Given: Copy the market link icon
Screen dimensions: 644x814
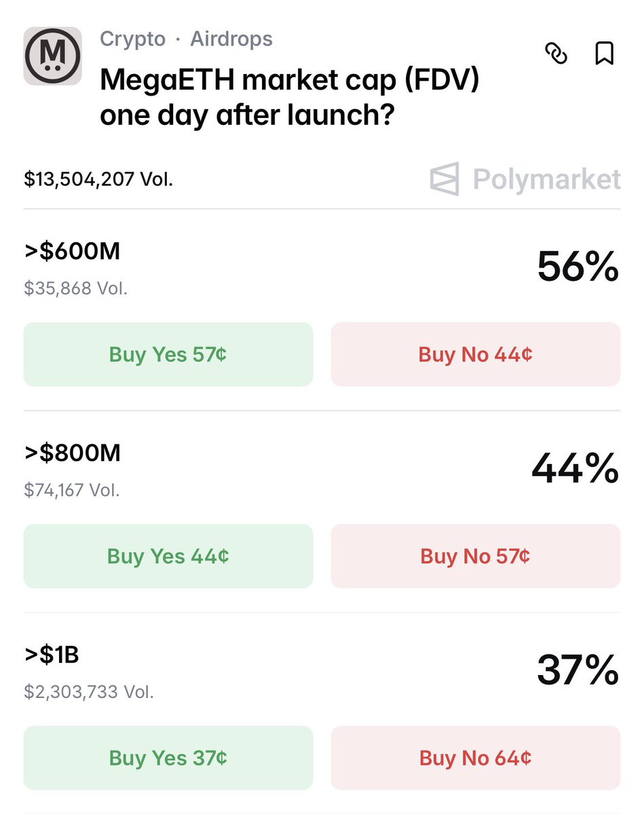Looking at the screenshot, I should (556, 54).
